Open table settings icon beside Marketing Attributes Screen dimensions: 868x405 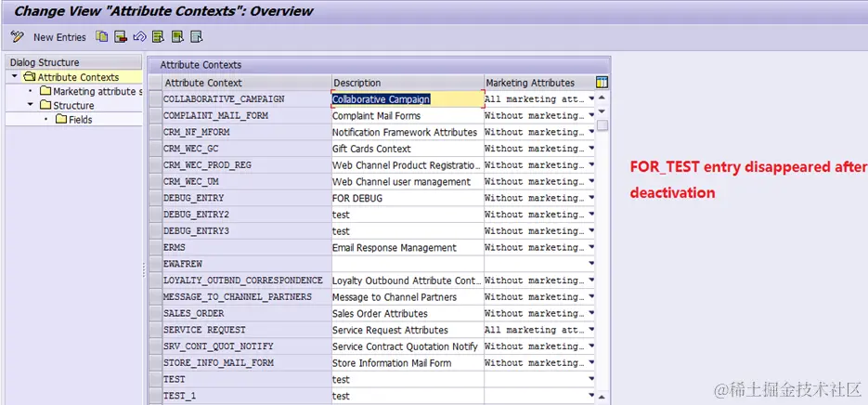click(x=602, y=83)
